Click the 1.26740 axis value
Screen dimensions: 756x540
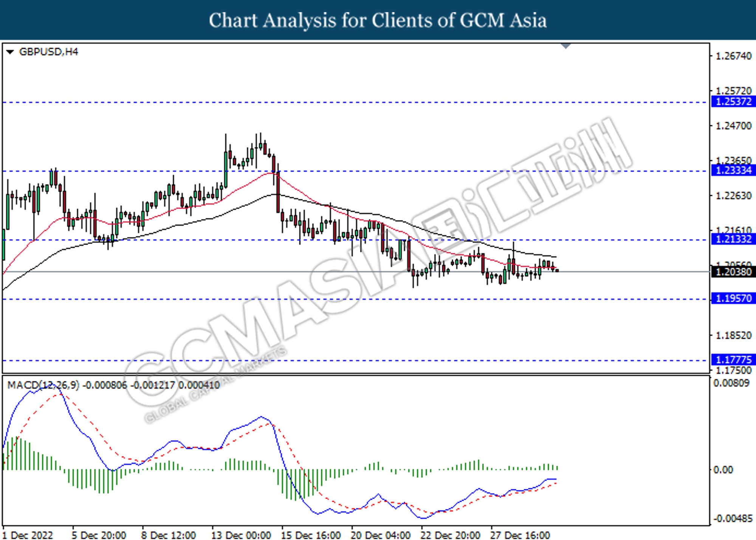[x=734, y=56]
